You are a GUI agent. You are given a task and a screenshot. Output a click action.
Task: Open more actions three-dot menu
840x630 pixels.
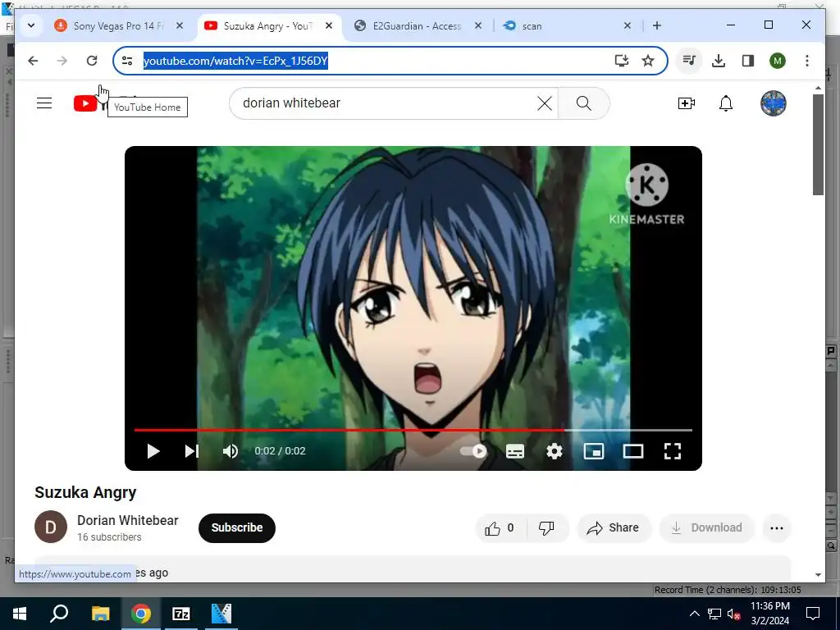pyautogui.click(x=776, y=527)
